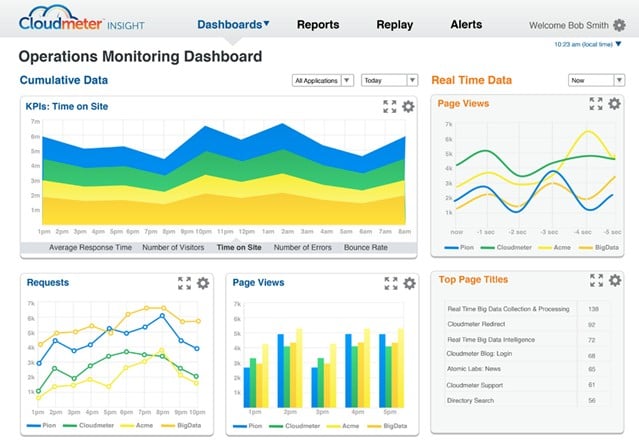
Task: Open the Directory Search page title
Action: [470, 401]
